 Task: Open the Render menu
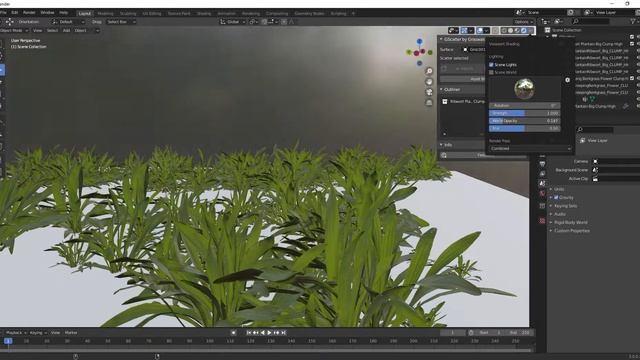click(29, 13)
